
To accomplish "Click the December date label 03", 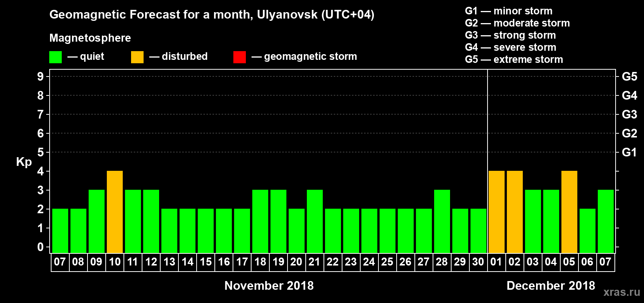I will tap(533, 262).
